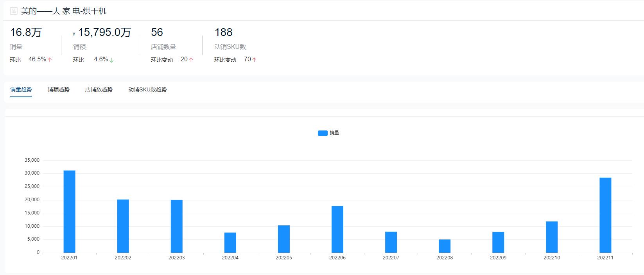644x275 pixels.
Task: Click the 202204 x-axis label
Action: point(230,258)
